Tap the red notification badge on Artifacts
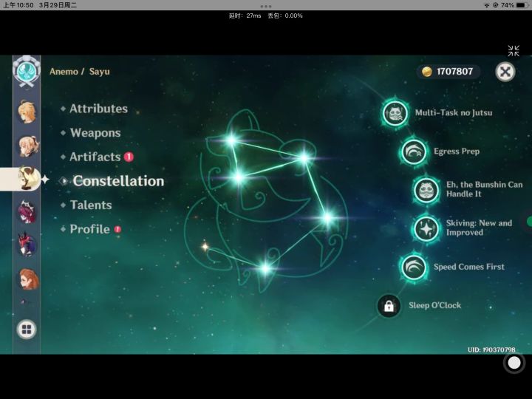The image size is (532, 399). point(129,157)
